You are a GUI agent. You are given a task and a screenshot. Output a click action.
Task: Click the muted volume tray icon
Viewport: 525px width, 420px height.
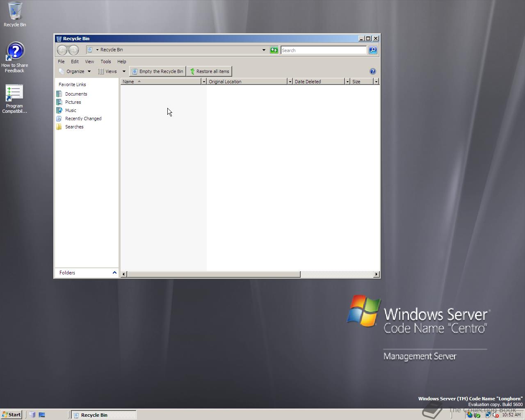coord(495,415)
